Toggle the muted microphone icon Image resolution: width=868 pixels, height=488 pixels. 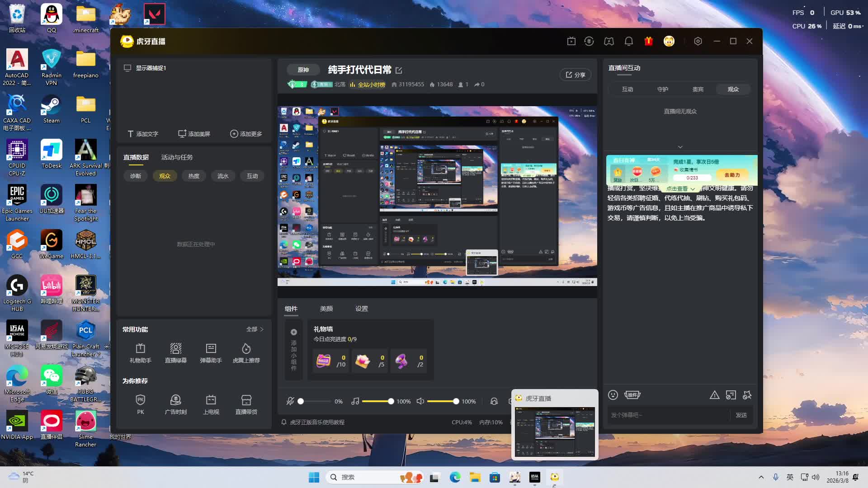[290, 401]
